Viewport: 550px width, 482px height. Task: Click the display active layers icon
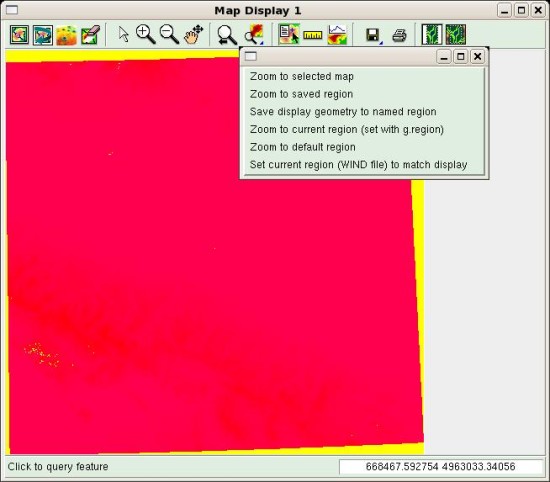coord(19,34)
